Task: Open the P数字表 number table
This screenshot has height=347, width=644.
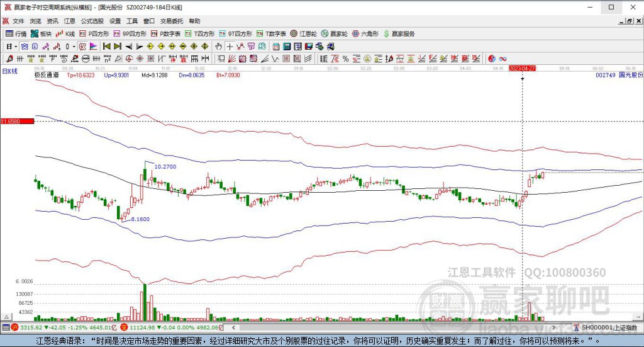Action: point(165,34)
